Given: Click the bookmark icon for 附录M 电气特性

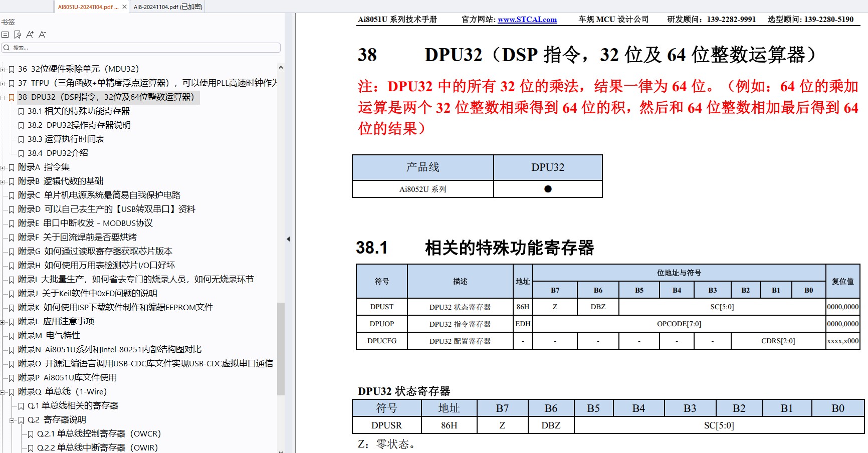Looking at the screenshot, I should pos(12,336).
